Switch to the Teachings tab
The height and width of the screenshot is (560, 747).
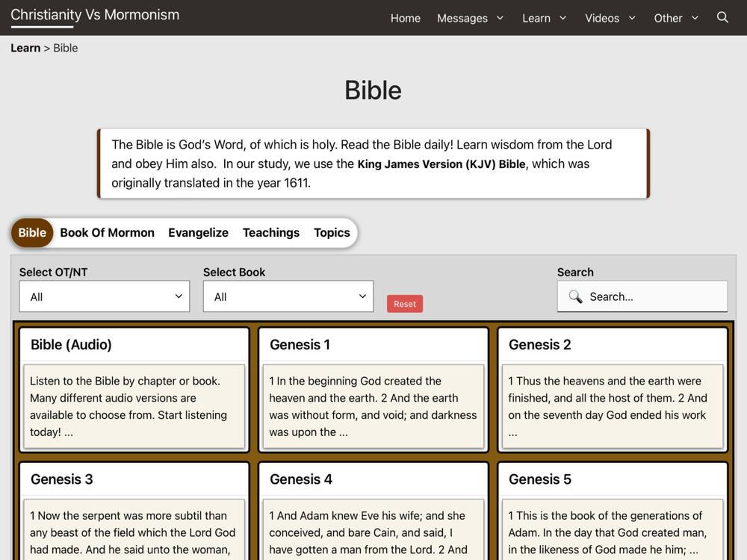point(271,232)
